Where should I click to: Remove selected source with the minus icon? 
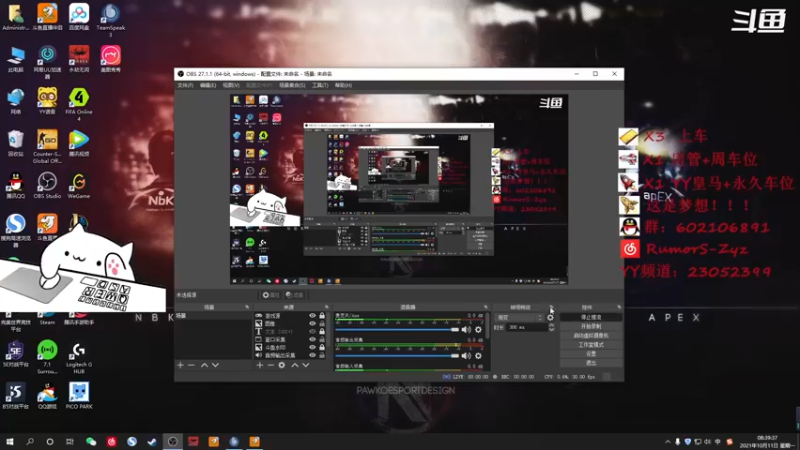tap(270, 365)
